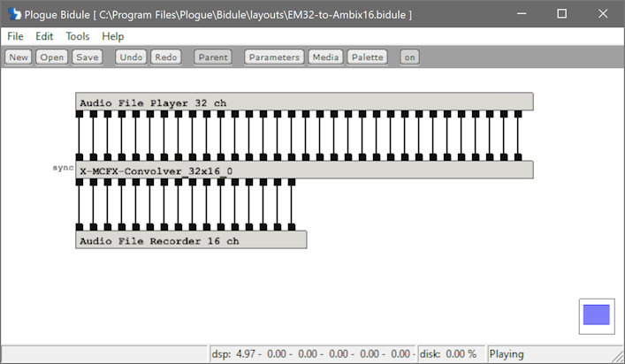The width and height of the screenshot is (625, 364).
Task: Open the File menu
Action: tap(15, 36)
